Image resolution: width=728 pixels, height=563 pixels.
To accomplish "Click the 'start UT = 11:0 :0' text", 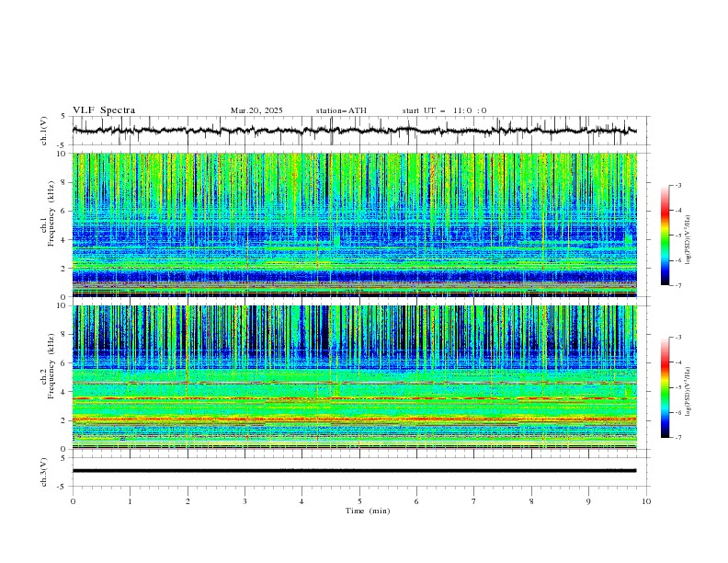I will click(444, 110).
